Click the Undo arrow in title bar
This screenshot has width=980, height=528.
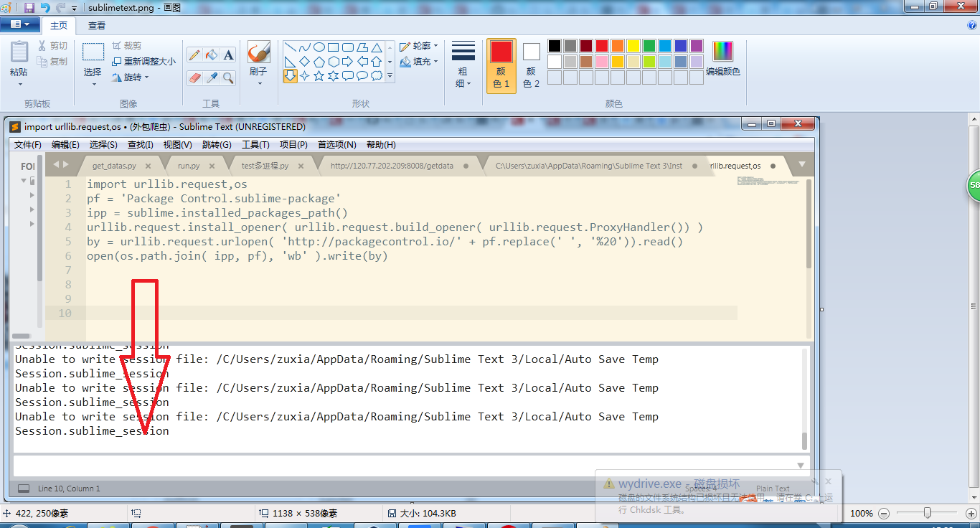click(45, 8)
